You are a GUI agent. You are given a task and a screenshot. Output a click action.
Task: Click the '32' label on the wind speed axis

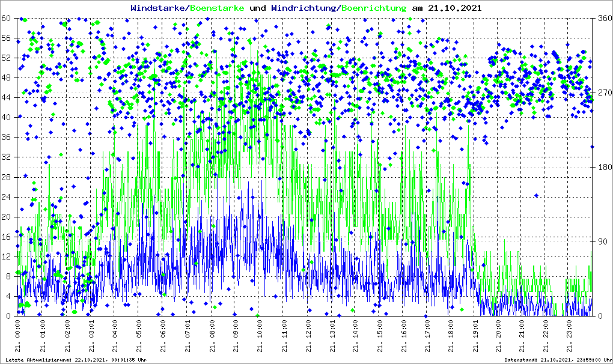tap(6, 157)
